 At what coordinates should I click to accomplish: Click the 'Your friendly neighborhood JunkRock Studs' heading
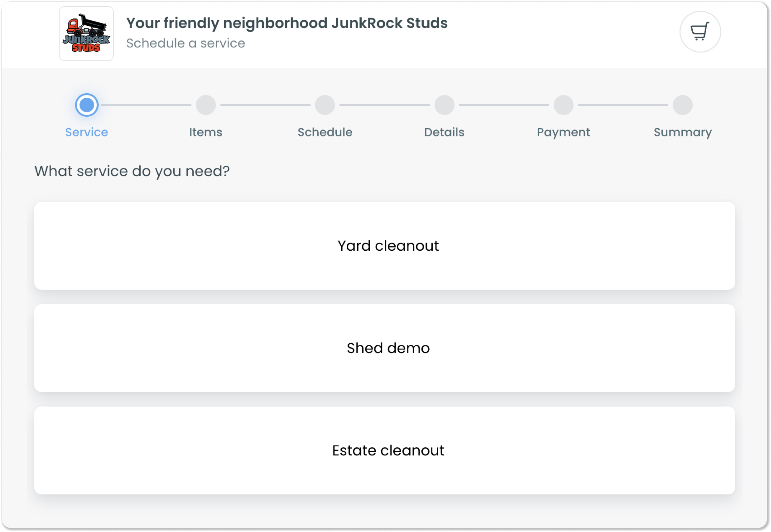point(287,23)
